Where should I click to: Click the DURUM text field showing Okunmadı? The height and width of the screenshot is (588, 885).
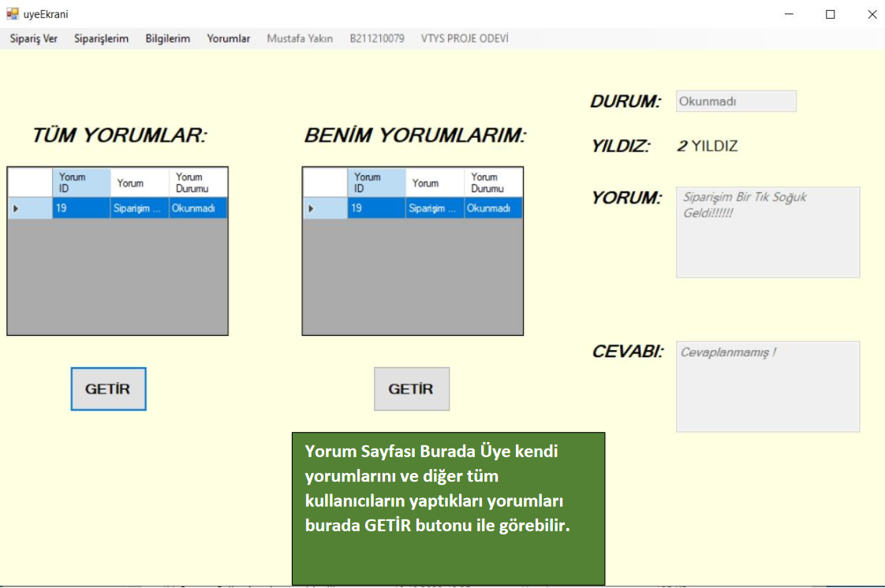(x=736, y=102)
